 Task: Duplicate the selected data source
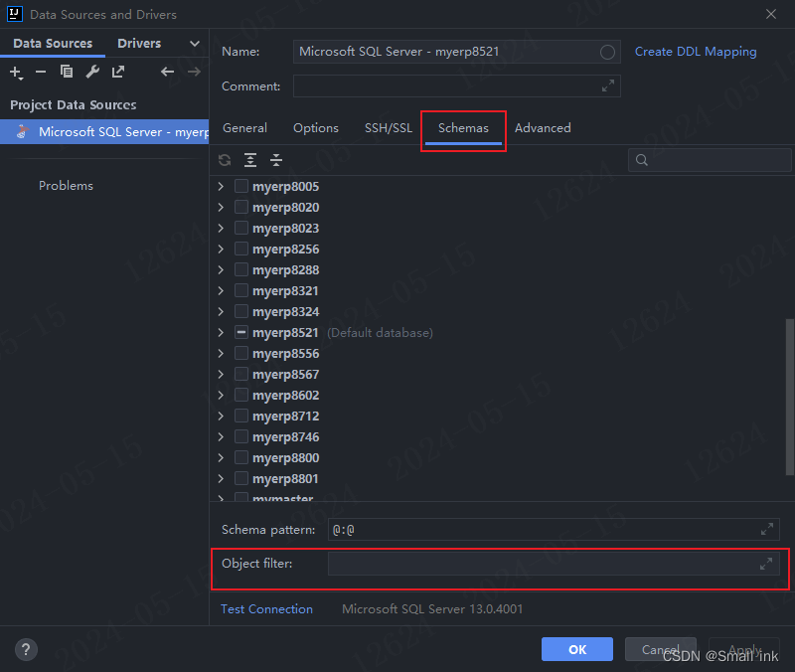point(67,72)
